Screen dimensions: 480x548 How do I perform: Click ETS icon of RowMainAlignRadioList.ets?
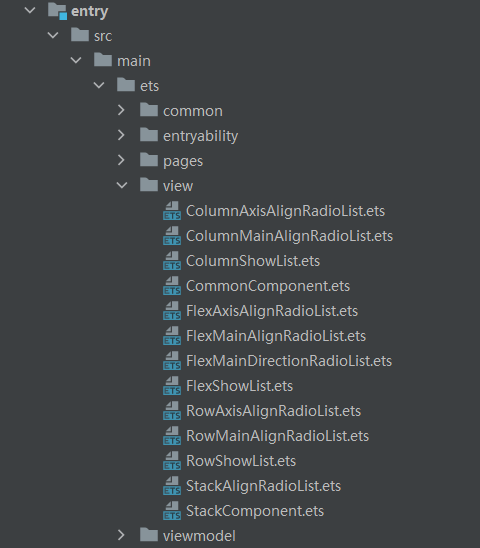click(x=172, y=435)
